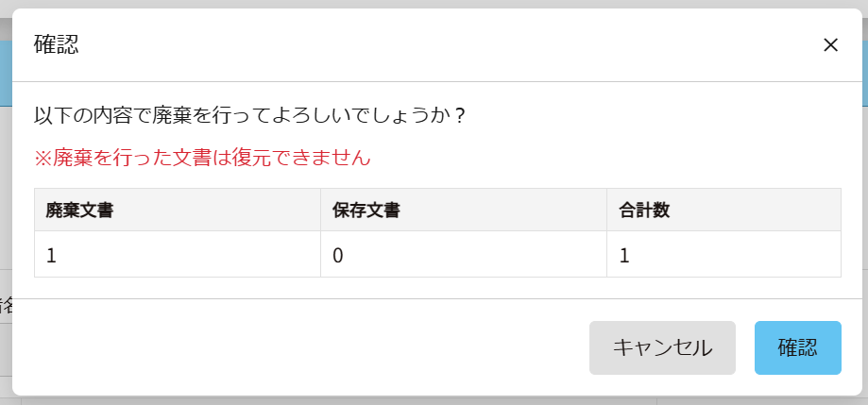Click the blue bar at the left edge
The image size is (868, 405).
point(5,73)
